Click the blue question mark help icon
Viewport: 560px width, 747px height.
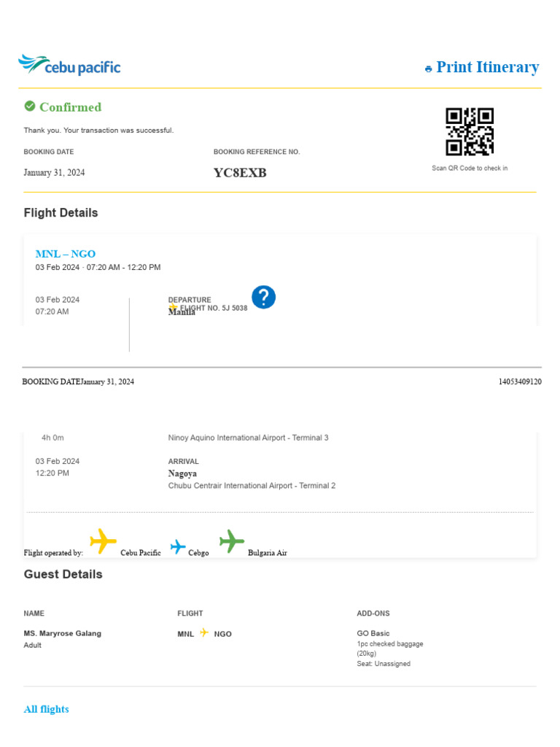[x=263, y=297]
